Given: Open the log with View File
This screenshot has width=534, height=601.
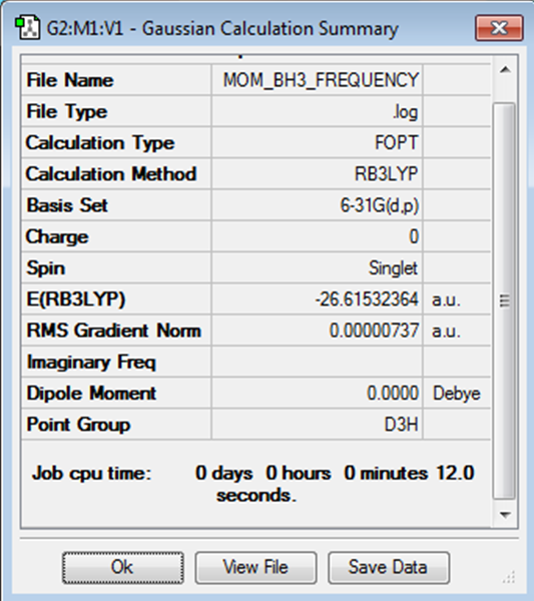Looking at the screenshot, I should click(x=256, y=568).
